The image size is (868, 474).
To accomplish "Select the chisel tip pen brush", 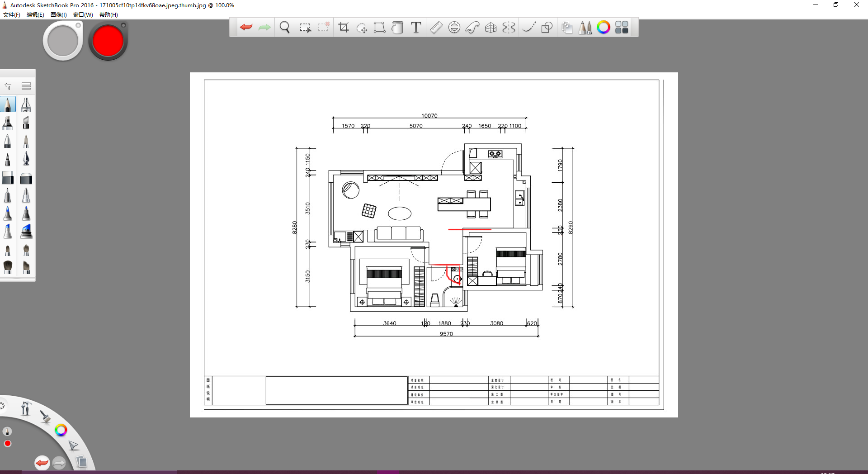I will (26, 123).
